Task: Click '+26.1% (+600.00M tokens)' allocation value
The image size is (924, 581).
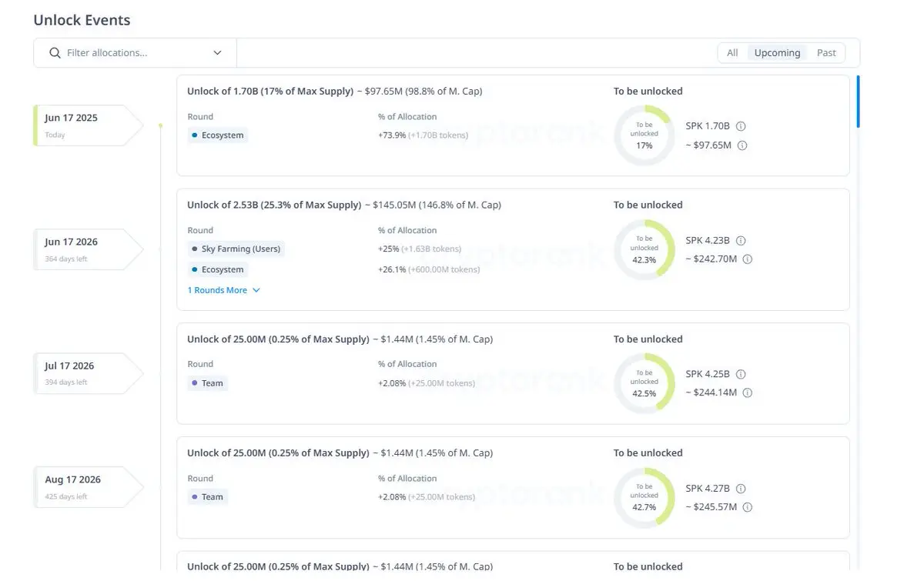Action: coord(429,270)
